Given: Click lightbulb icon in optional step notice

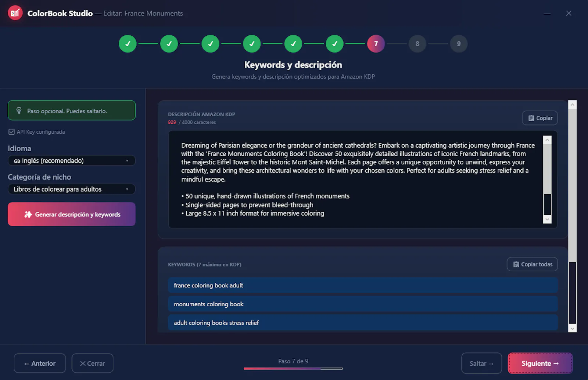Looking at the screenshot, I should pos(19,111).
